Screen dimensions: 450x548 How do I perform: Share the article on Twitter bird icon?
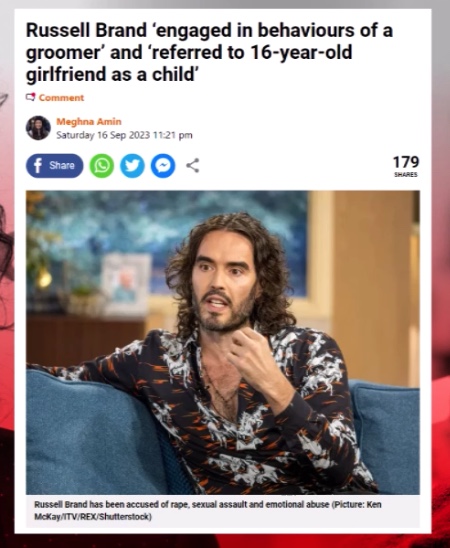click(x=132, y=166)
